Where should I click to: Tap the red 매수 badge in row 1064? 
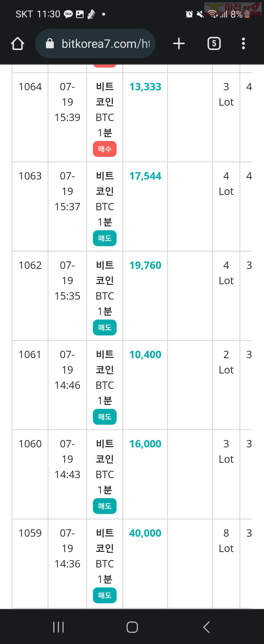(x=105, y=149)
